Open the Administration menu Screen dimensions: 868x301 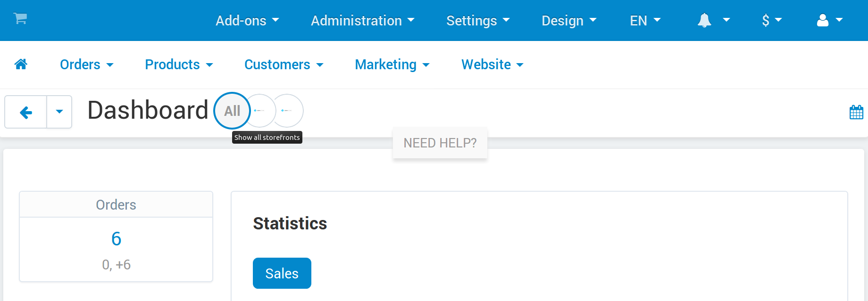click(x=362, y=21)
